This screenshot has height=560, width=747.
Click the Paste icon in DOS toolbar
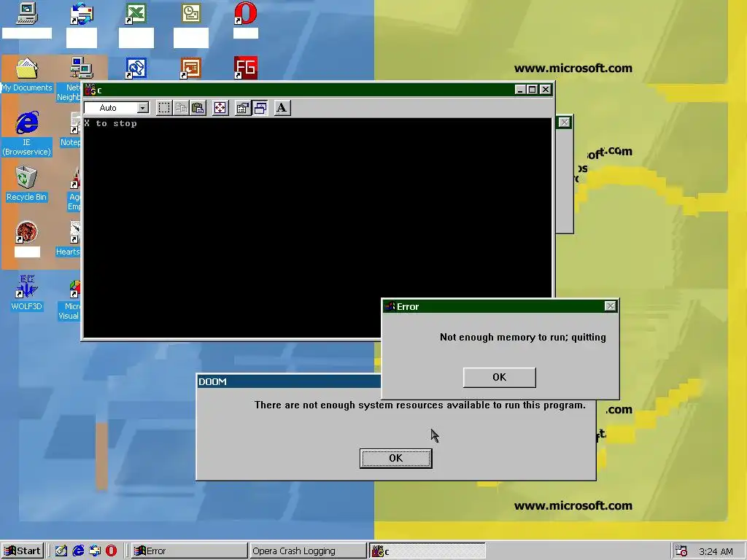(x=198, y=108)
